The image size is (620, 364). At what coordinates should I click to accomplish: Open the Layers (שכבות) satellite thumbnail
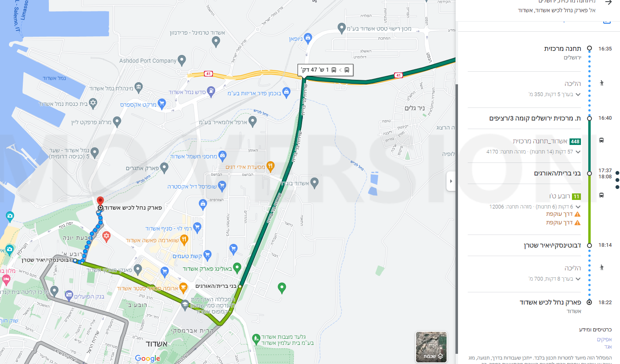tap(431, 347)
